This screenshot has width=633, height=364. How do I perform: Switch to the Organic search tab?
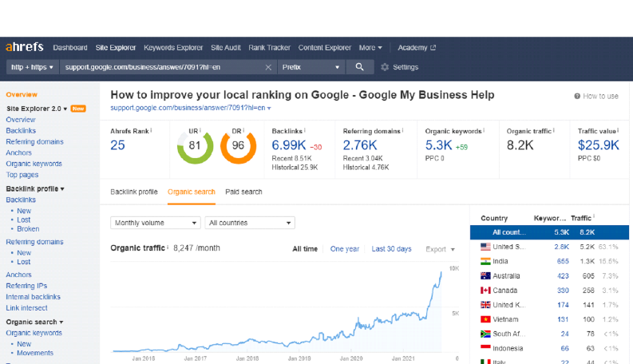192,192
